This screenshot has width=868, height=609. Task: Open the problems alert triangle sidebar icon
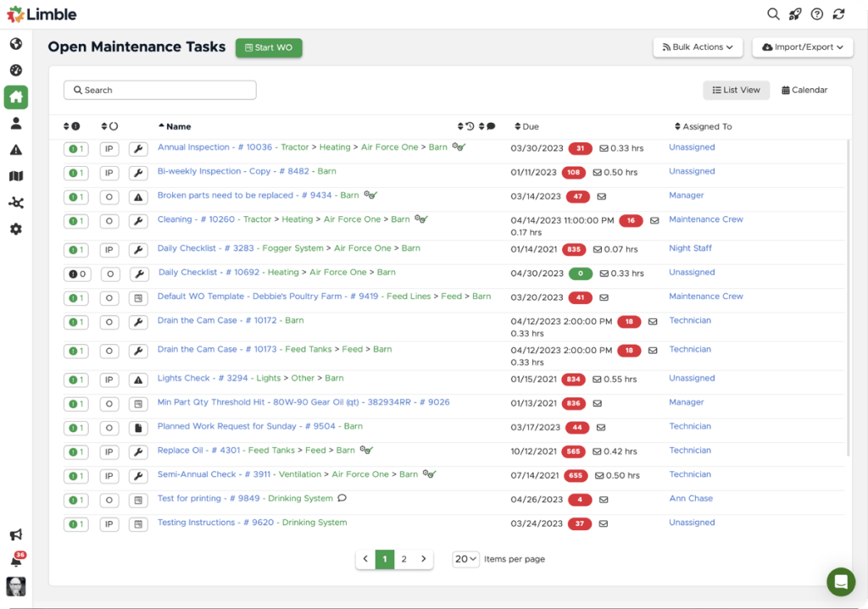tap(15, 149)
